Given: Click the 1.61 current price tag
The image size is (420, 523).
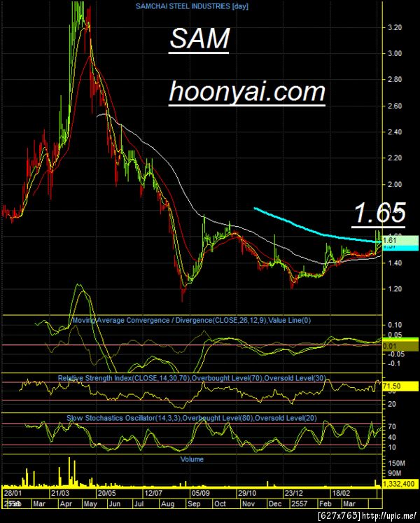Looking at the screenshot, I should coord(400,240).
